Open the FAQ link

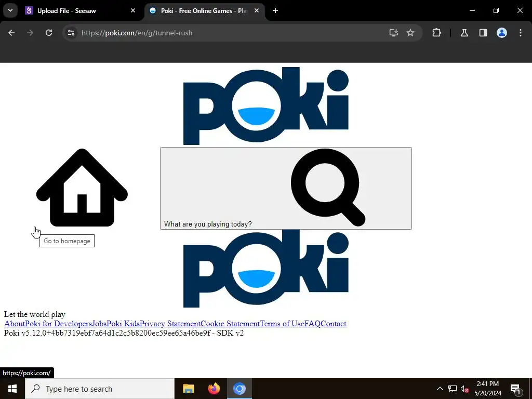point(312,324)
